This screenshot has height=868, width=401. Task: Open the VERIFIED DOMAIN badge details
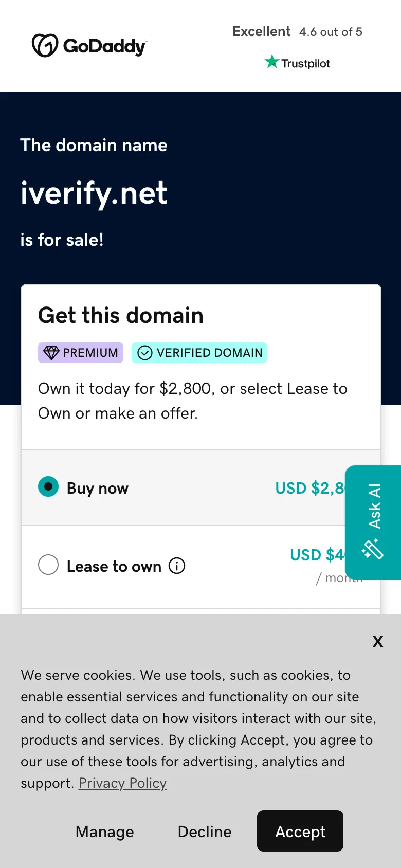pyautogui.click(x=199, y=353)
